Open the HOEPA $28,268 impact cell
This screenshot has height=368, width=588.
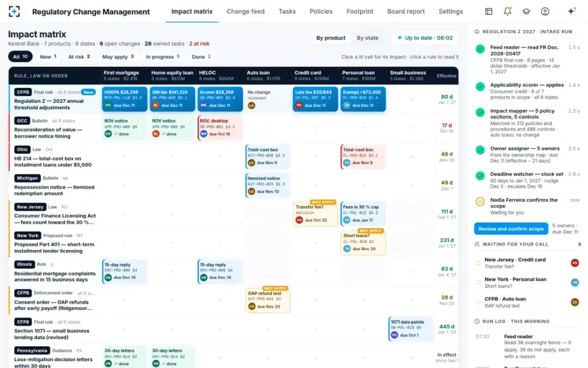coord(124,99)
